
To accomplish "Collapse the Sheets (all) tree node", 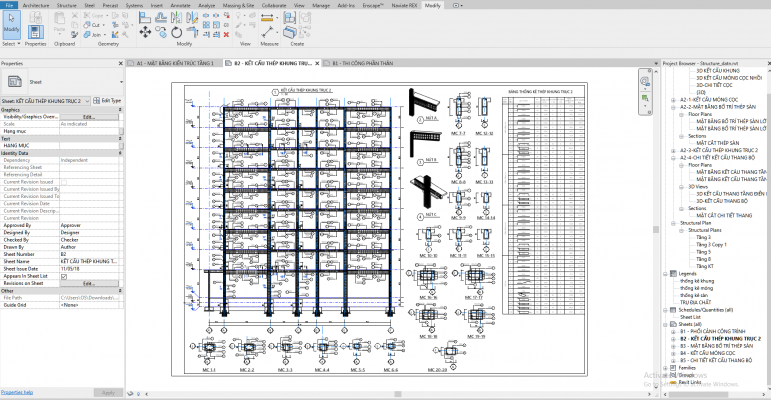I will click(667, 325).
